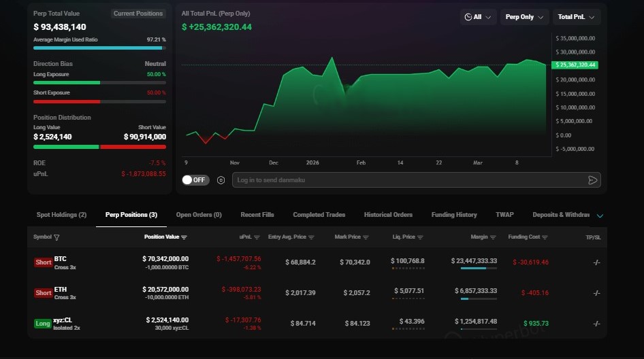Click the Short Value $90,914,000
Viewport: 644px width, 359px height.
click(144, 137)
